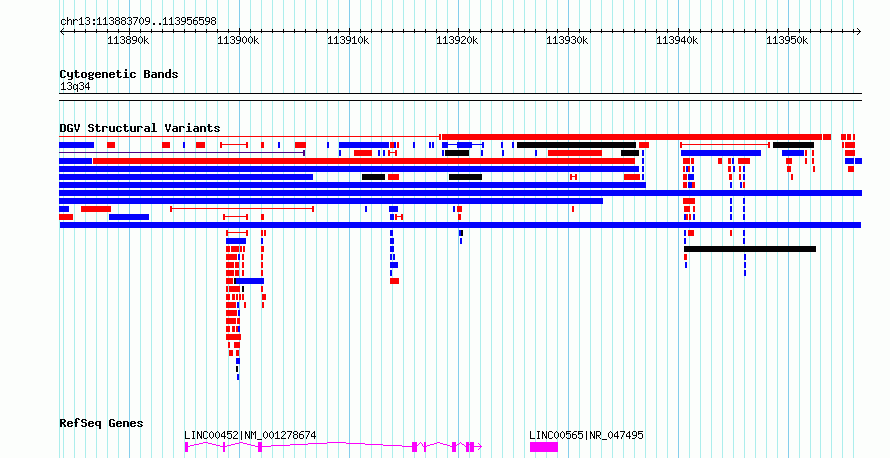Click the chr13:113883709..113956598 coordinates label
This screenshot has width=890, height=458.
(x=138, y=22)
